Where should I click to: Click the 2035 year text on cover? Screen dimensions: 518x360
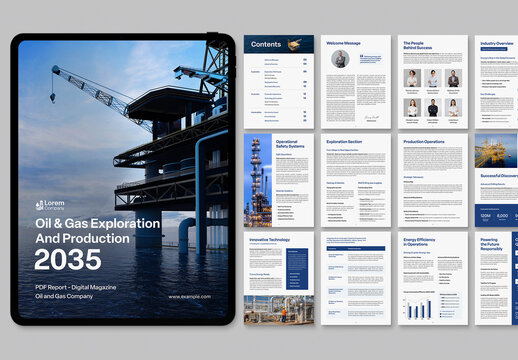pos(68,260)
